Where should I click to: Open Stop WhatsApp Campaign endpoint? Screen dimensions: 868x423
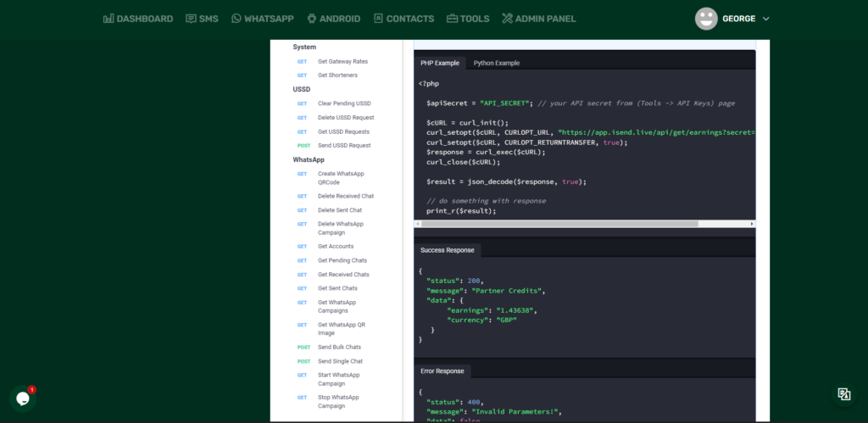coord(339,402)
